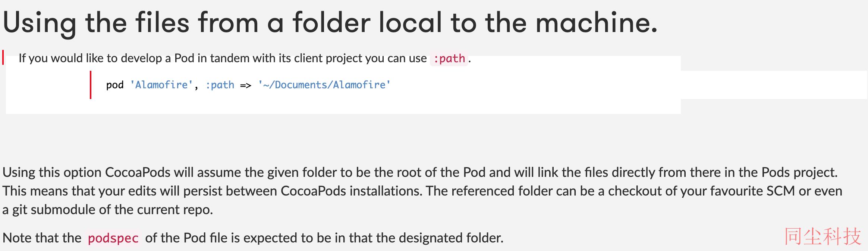
Task: Click the red marker beside the intro sentence
Action: click(3, 57)
